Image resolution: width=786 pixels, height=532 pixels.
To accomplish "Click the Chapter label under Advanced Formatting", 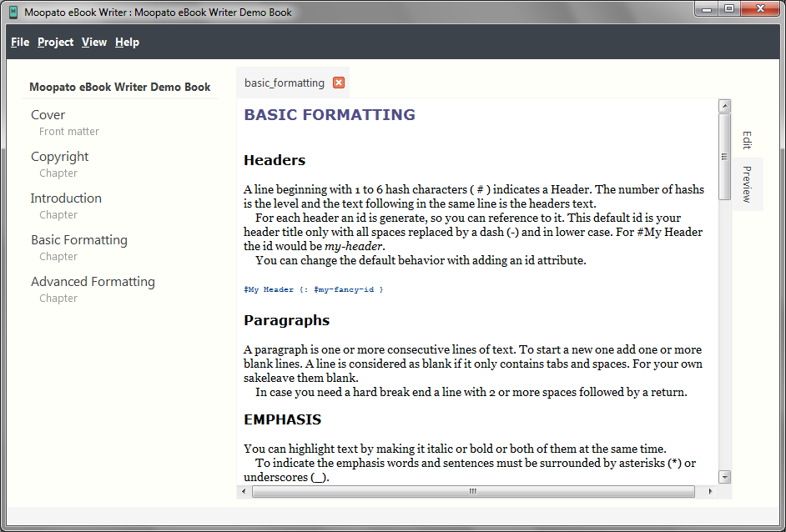I will tap(58, 298).
